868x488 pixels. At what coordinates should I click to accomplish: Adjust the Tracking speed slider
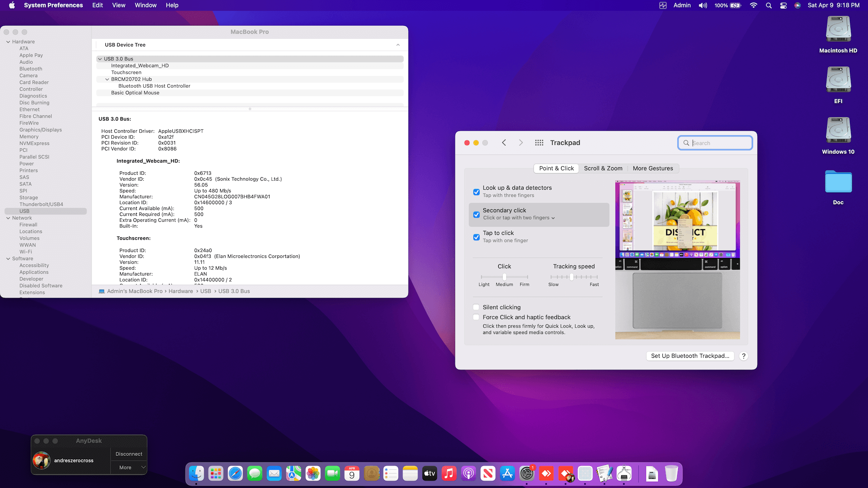[x=571, y=277]
